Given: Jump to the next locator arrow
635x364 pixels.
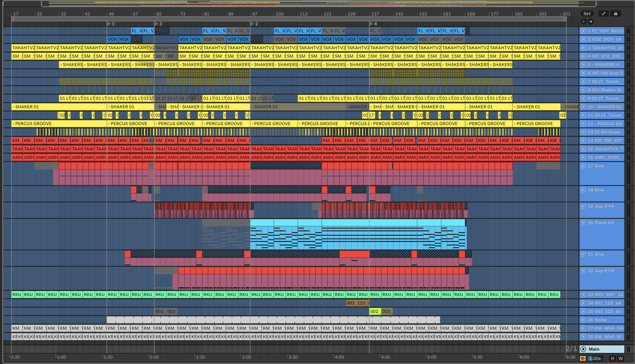Looking at the screenshot, I should click(591, 22).
